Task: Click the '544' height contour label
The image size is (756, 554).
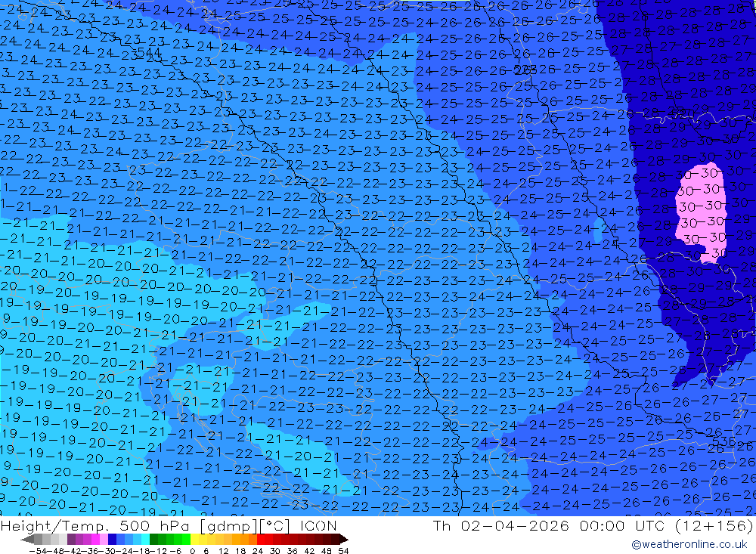Action: coord(148,52)
